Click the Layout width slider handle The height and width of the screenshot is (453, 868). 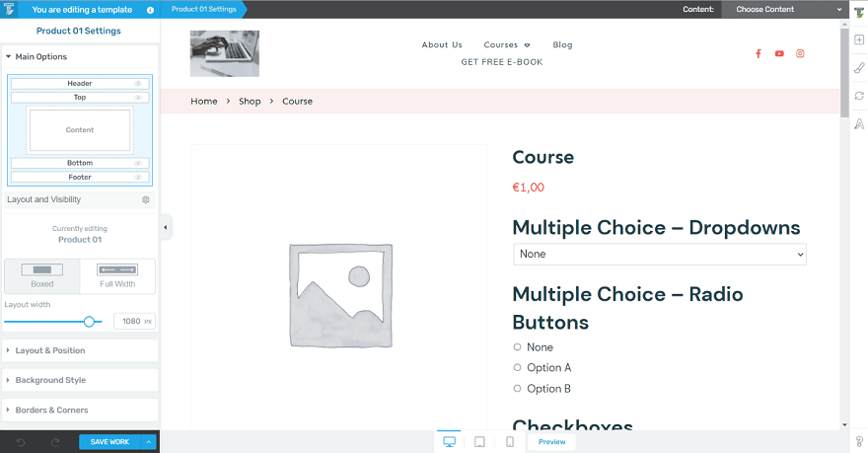tap(90, 321)
